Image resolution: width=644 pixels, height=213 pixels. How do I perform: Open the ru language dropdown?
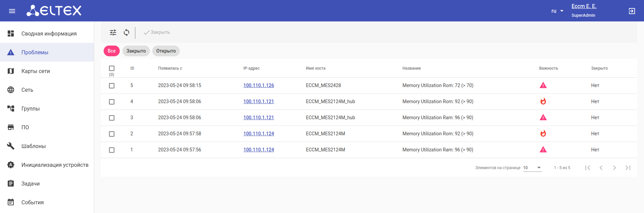[557, 11]
